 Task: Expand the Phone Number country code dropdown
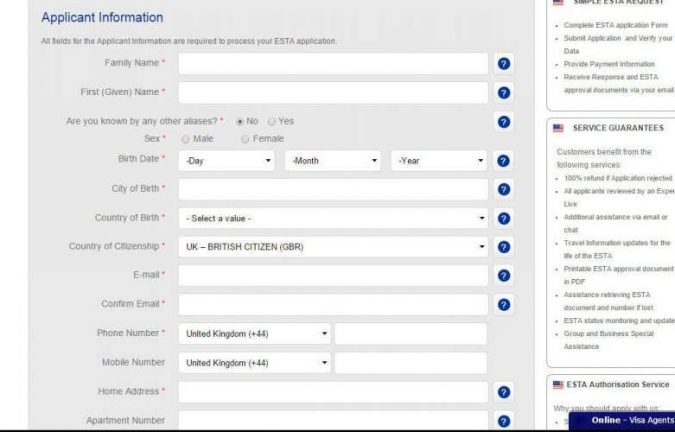(255, 334)
